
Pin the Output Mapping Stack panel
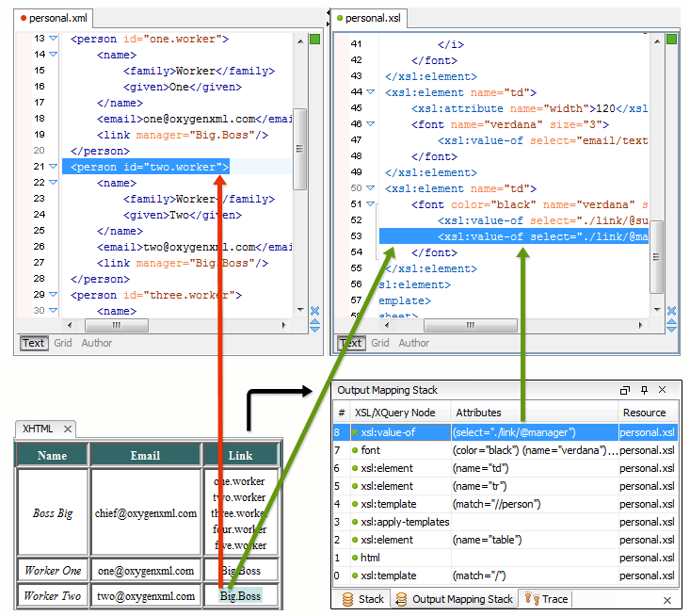(644, 390)
